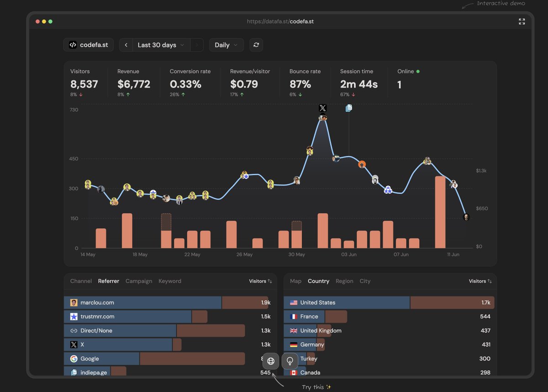The height and width of the screenshot is (392, 548).
Task: Click the refresh data icon
Action: pos(256,45)
